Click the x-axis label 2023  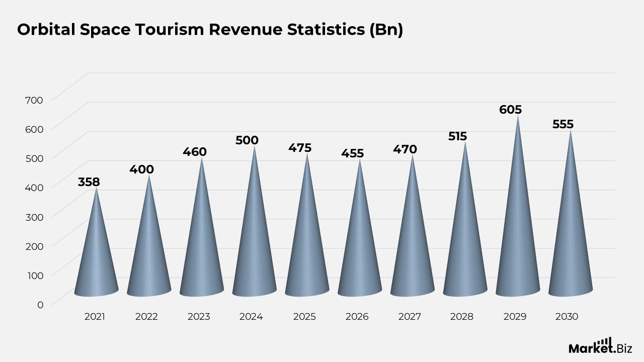pos(199,317)
